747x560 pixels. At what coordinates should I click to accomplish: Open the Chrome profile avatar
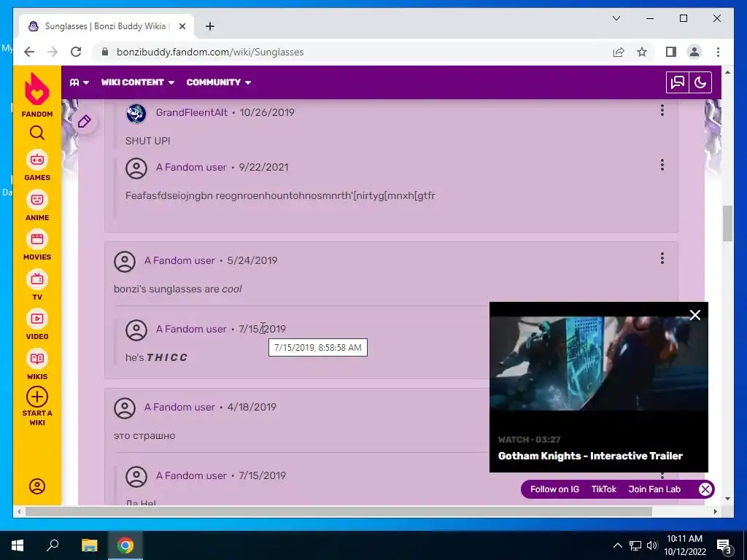[694, 52]
